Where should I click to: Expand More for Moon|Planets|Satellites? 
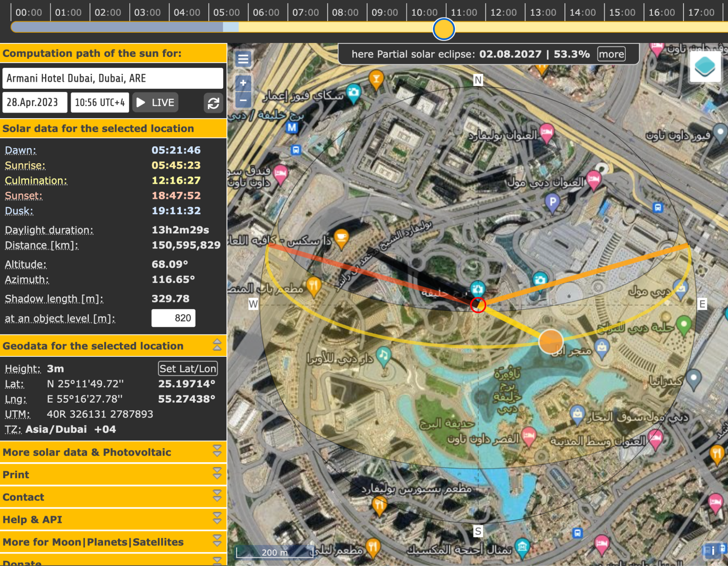[217, 542]
